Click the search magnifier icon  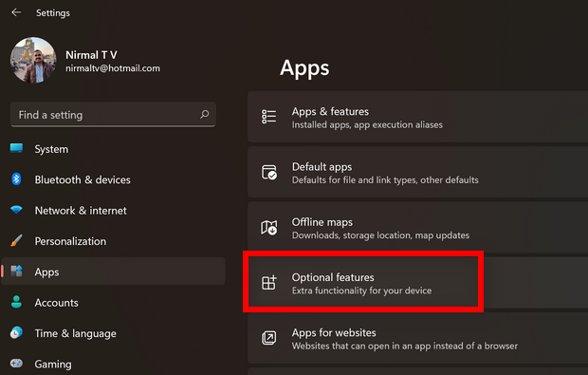(204, 114)
